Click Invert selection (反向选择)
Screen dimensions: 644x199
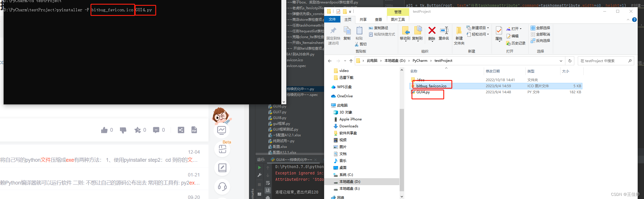540,41
